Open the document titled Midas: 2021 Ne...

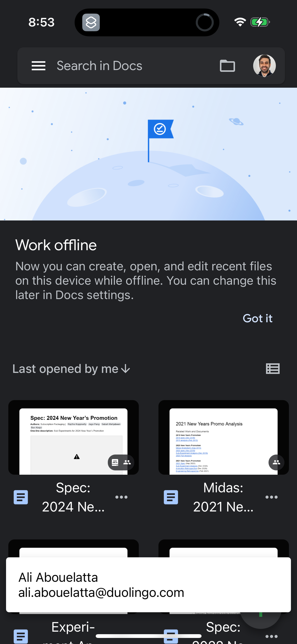[223, 497]
